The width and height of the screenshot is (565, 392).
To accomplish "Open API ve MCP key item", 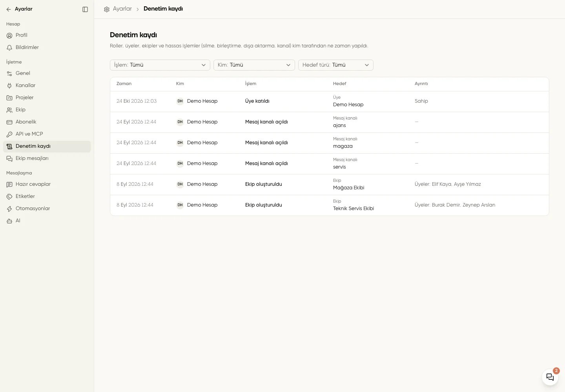I will click(47, 134).
